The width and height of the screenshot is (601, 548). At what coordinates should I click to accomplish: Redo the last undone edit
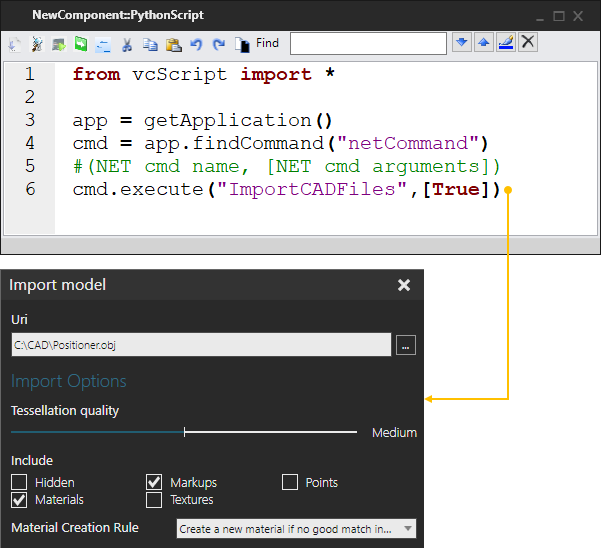click(x=218, y=44)
